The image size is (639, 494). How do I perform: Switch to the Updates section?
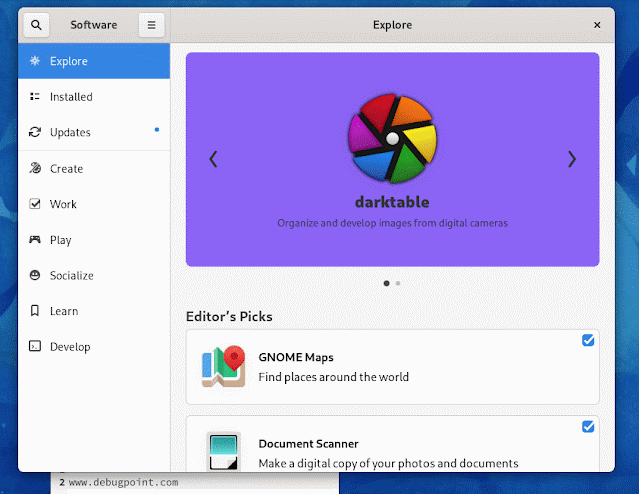pyautogui.click(x=94, y=132)
